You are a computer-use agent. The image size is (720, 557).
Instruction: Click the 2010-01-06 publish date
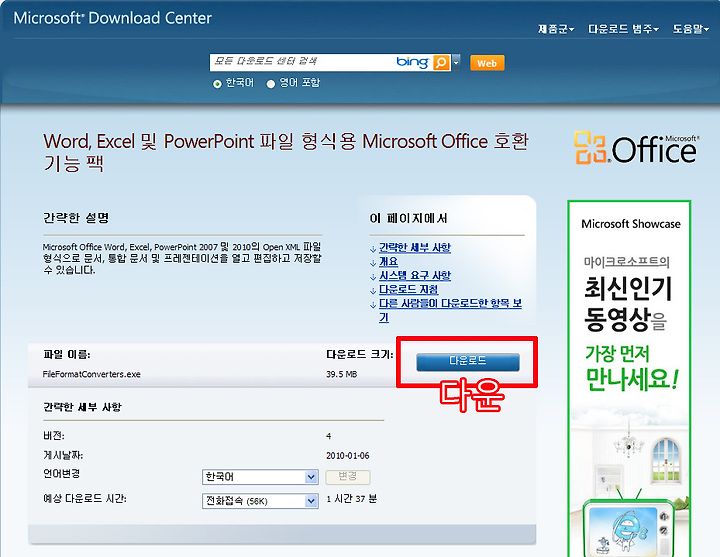347,456
